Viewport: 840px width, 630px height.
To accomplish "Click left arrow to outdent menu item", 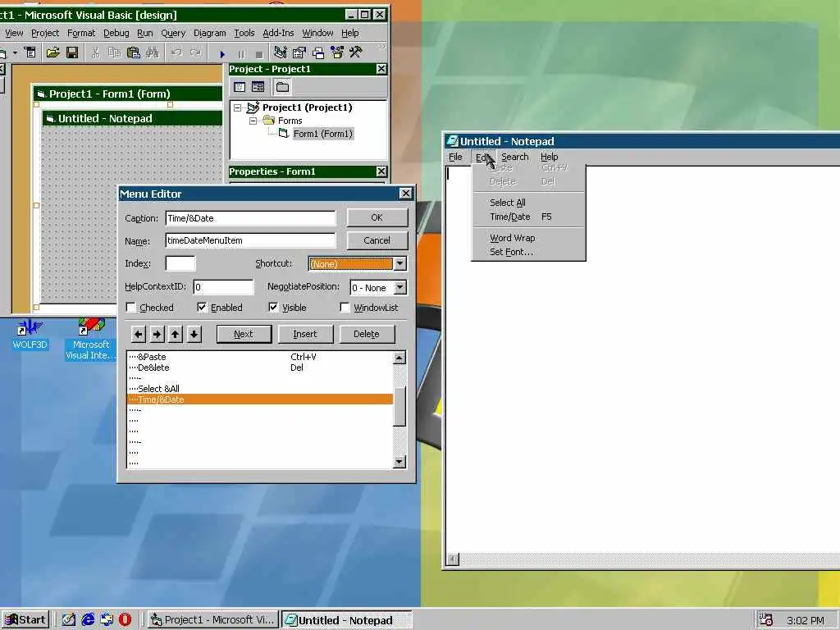I will pyautogui.click(x=138, y=335).
